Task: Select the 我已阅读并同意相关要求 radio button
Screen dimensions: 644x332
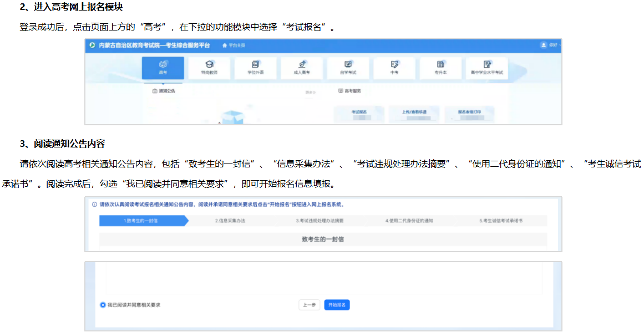Action: click(103, 305)
